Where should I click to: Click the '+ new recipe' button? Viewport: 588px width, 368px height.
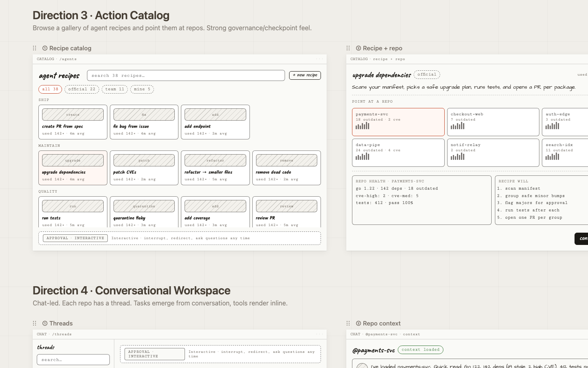point(305,75)
